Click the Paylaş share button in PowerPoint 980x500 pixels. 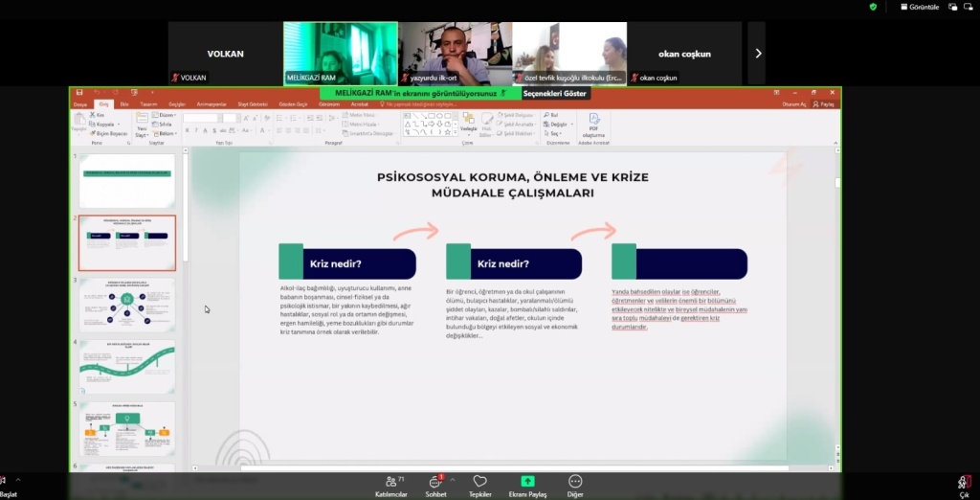pos(823,103)
